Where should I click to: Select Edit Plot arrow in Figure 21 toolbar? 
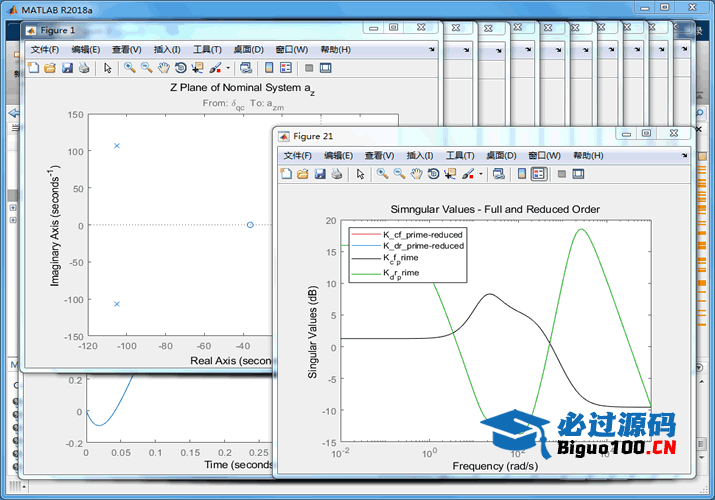click(360, 174)
